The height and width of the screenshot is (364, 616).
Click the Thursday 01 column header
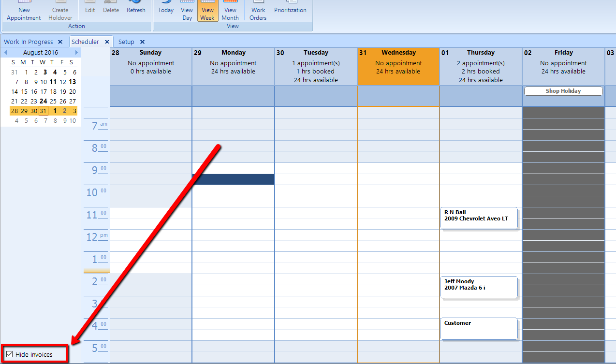pyautogui.click(x=481, y=53)
